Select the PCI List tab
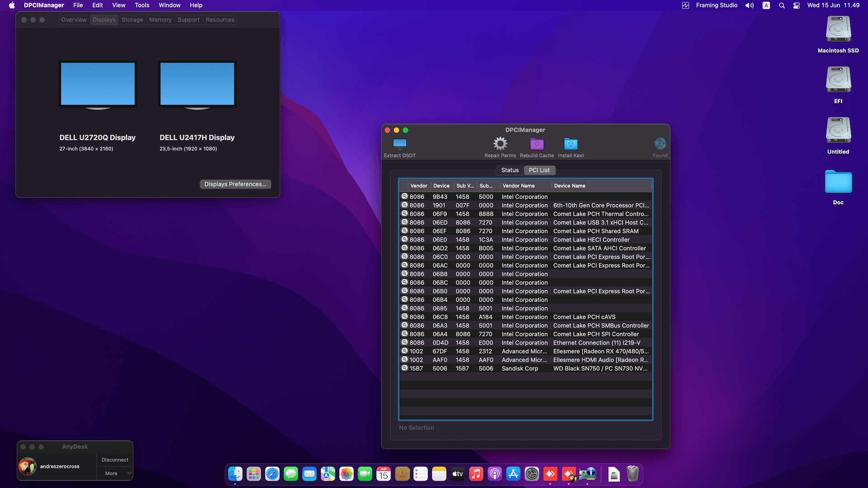The height and width of the screenshot is (488, 868). tap(539, 170)
